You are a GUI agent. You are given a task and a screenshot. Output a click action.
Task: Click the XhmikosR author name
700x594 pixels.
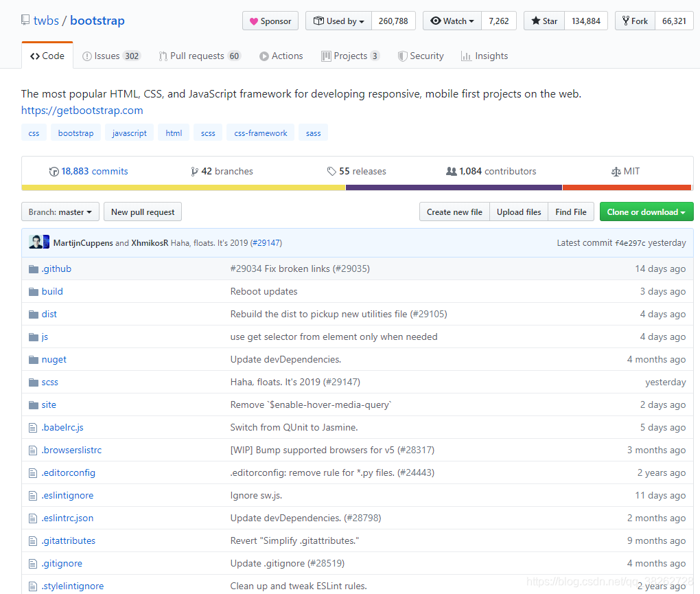150,243
